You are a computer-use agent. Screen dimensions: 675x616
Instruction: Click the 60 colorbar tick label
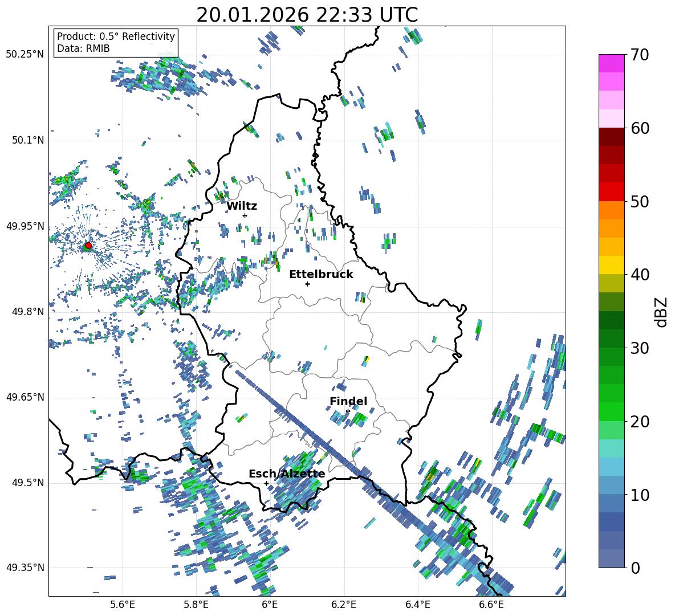pyautogui.click(x=640, y=128)
